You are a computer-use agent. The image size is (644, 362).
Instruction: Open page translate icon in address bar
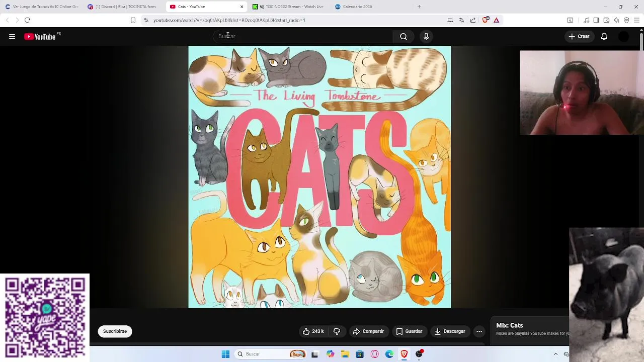pos(461,20)
